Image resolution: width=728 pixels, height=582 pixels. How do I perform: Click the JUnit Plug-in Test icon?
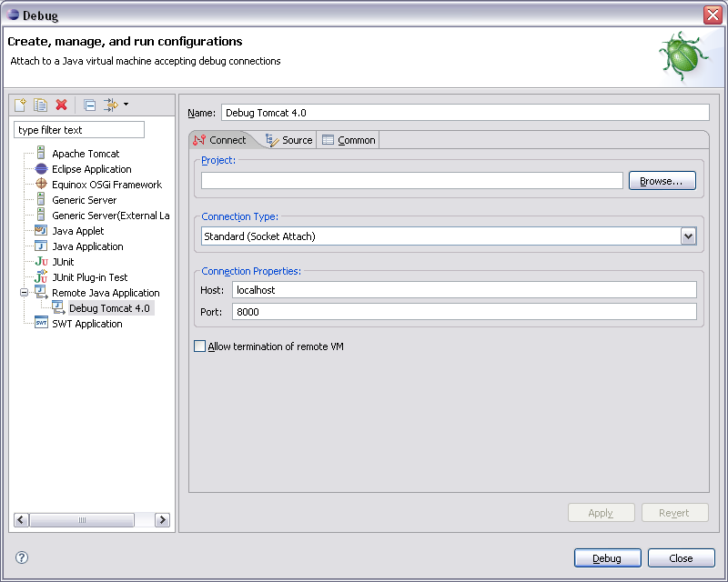pyautogui.click(x=41, y=276)
